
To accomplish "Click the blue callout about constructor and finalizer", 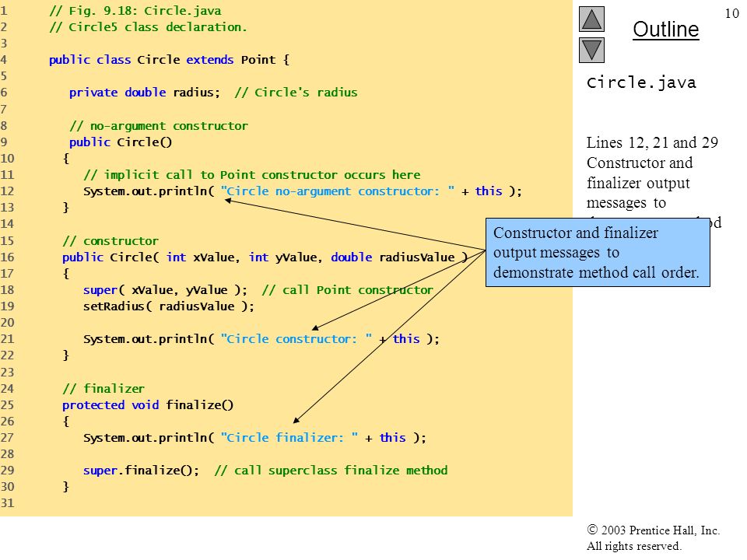I will click(x=598, y=252).
